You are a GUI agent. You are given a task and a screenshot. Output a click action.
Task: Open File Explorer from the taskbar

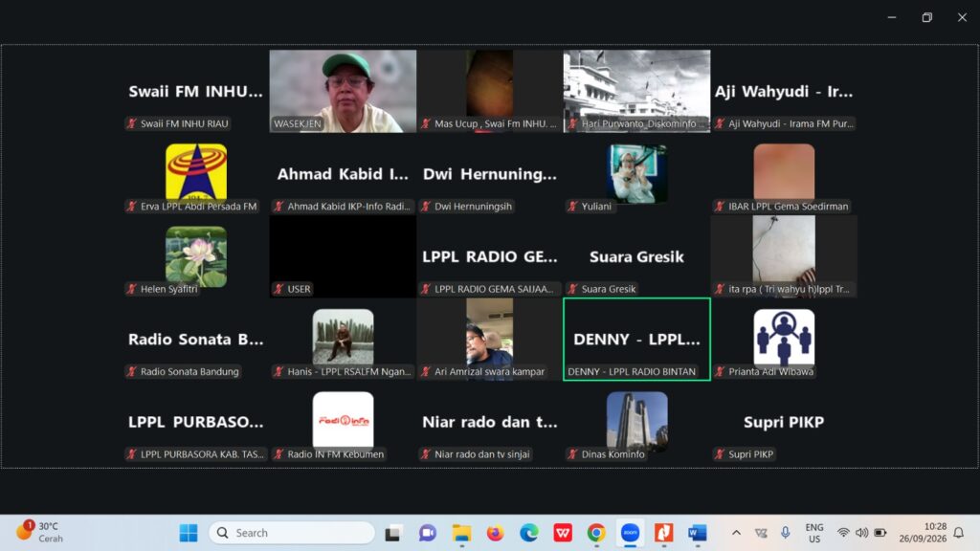pos(462,533)
